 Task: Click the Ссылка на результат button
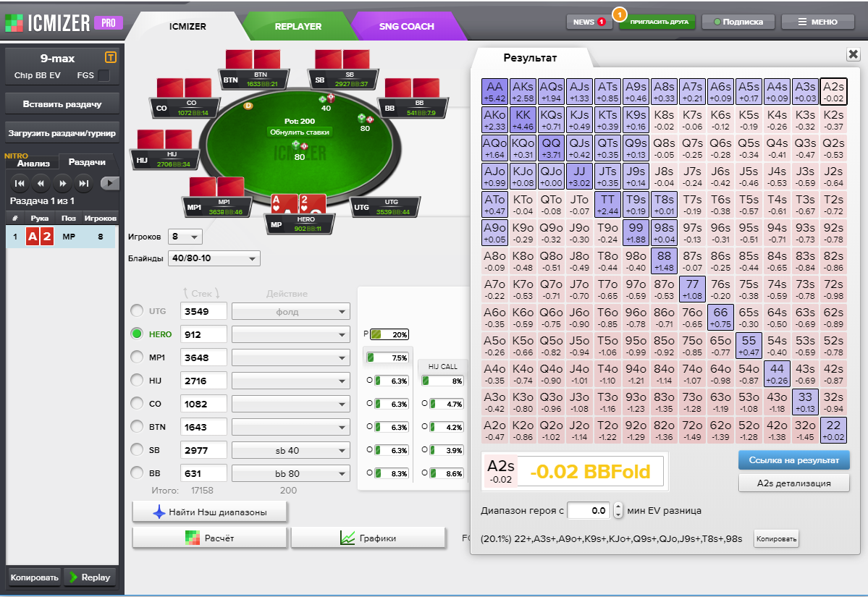point(794,460)
